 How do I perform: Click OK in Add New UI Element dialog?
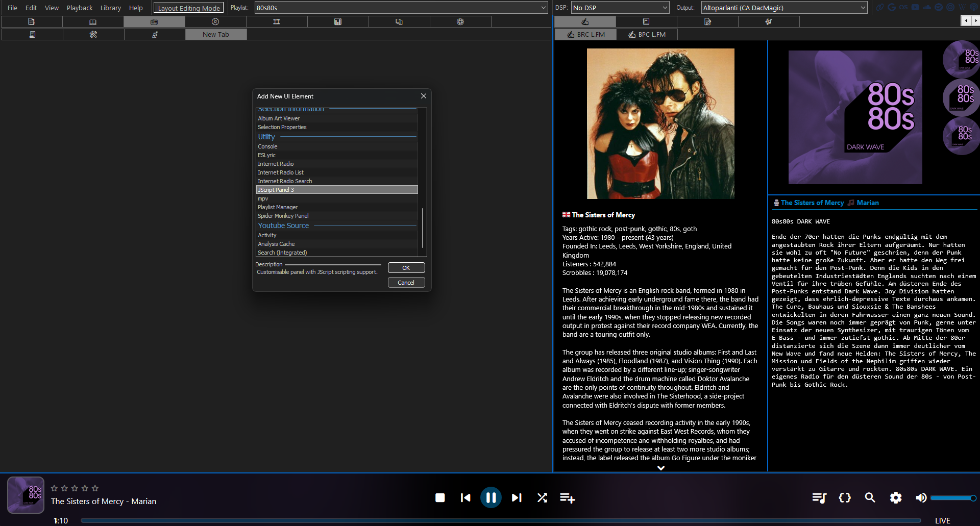(x=406, y=268)
